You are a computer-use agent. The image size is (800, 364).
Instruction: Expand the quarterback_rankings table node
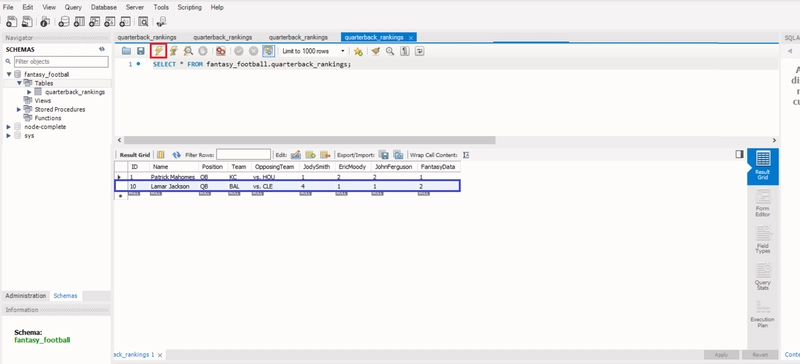pos(30,92)
